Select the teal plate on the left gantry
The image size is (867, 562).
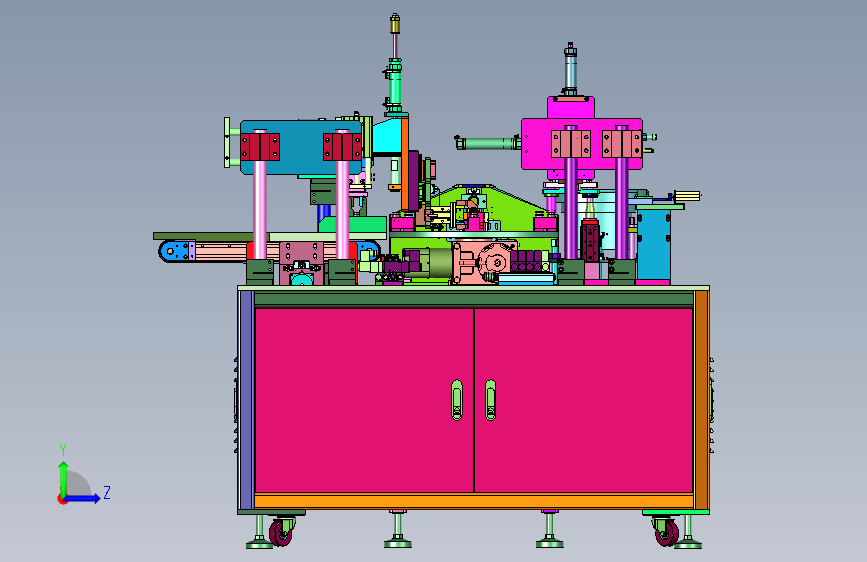(301, 148)
